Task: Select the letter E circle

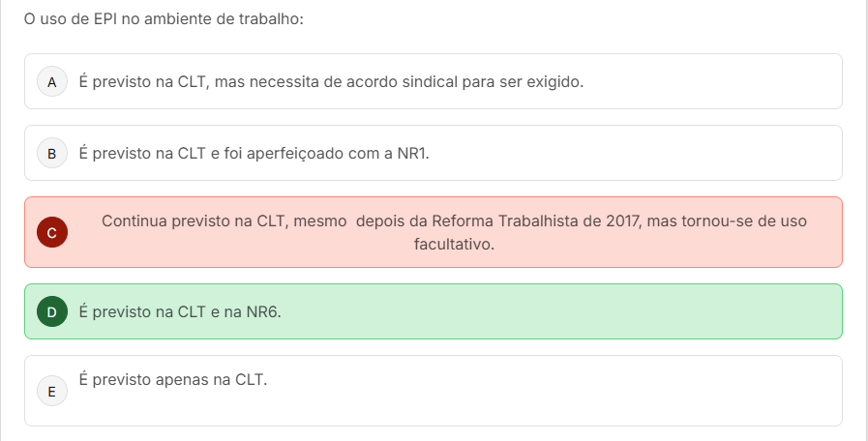Action: coord(52,392)
